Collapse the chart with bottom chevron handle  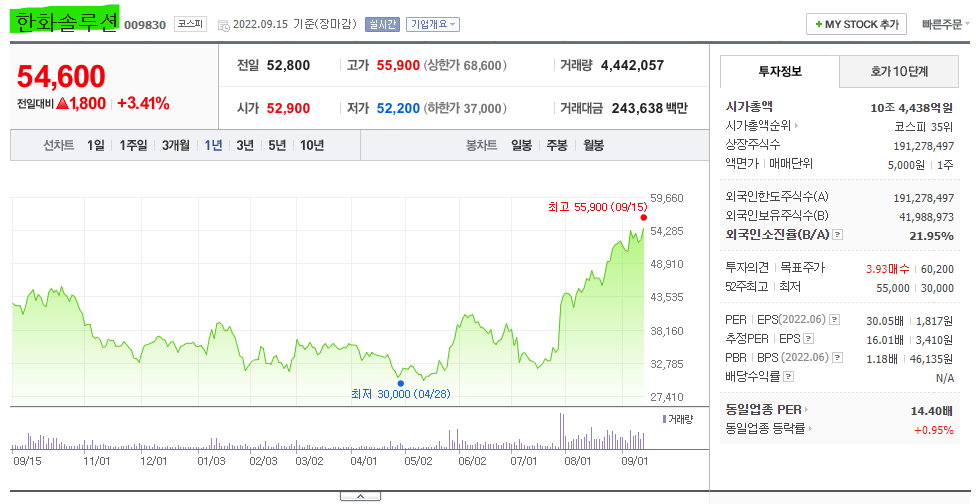click(360, 496)
